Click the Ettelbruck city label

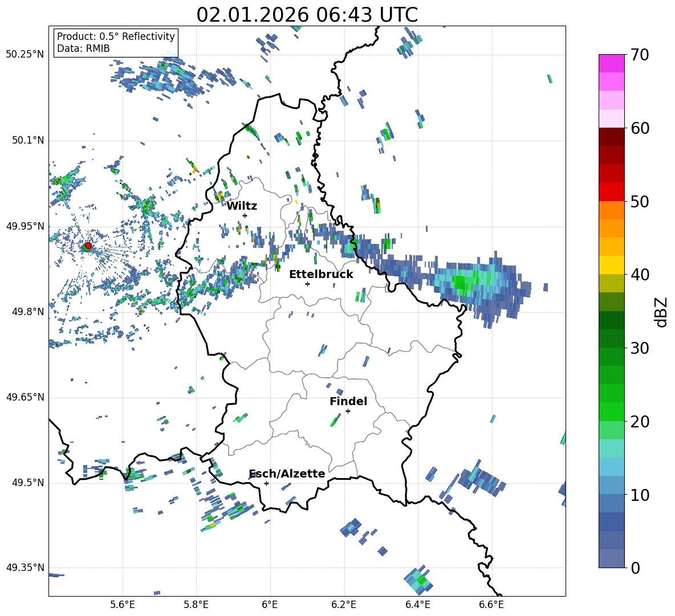click(x=321, y=275)
